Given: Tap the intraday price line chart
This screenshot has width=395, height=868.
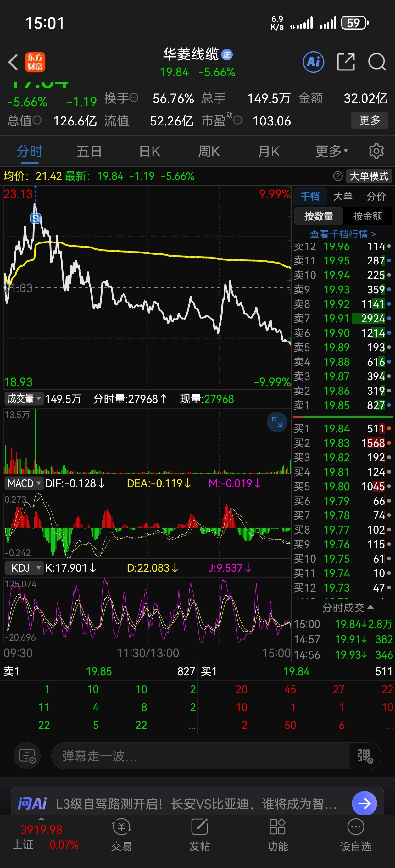Looking at the screenshot, I should pos(147,287).
